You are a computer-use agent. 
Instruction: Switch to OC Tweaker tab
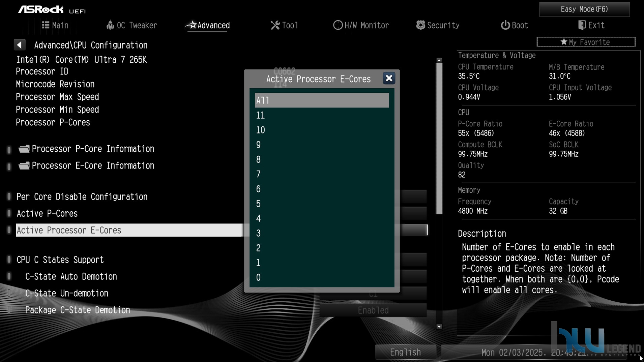pos(132,25)
